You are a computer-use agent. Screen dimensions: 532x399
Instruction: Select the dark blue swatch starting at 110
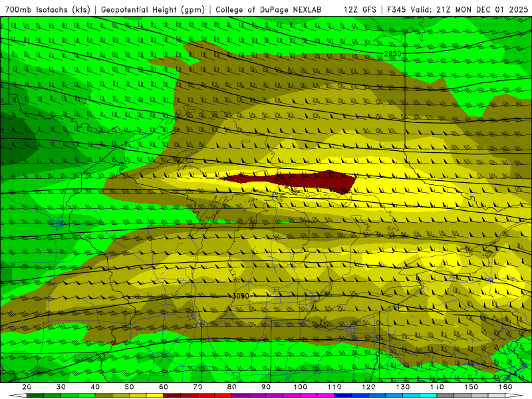point(343,395)
